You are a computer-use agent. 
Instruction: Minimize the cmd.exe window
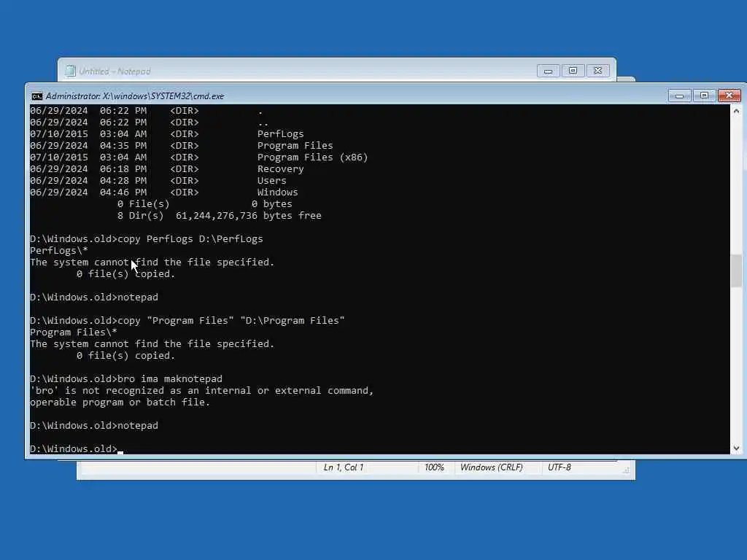[x=679, y=96]
